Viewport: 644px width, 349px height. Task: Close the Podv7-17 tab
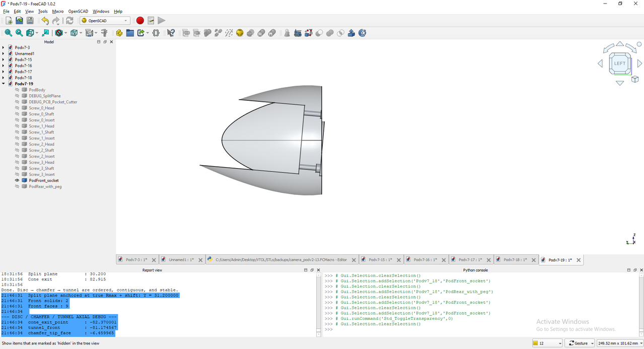click(489, 260)
